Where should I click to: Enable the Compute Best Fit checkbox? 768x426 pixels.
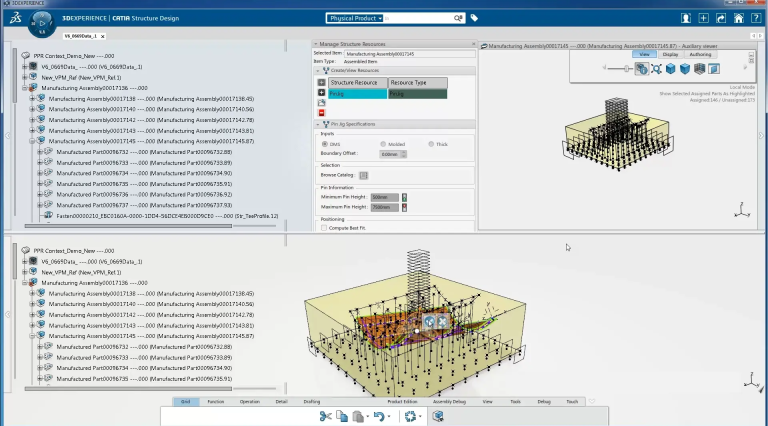click(x=324, y=228)
